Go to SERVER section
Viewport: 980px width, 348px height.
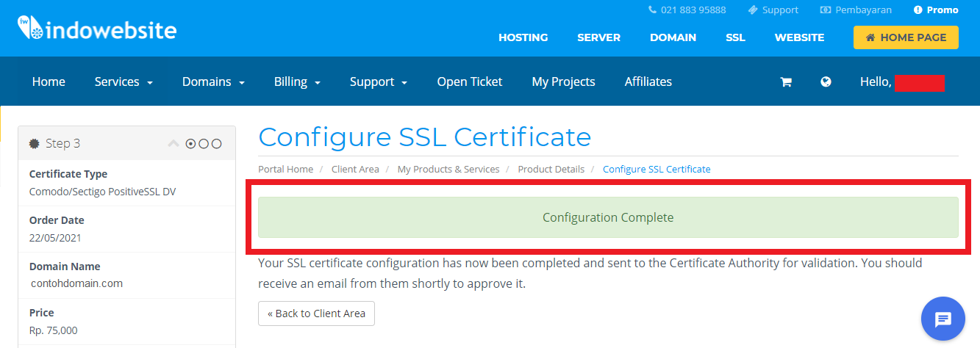pyautogui.click(x=598, y=37)
